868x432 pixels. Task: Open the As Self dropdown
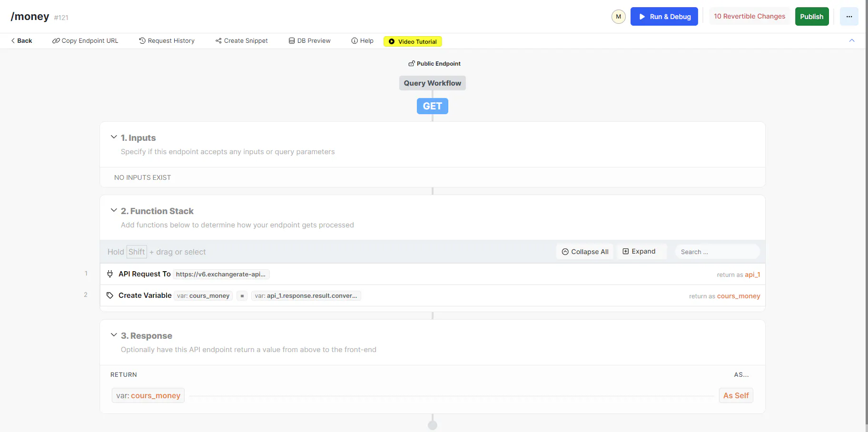pos(736,395)
